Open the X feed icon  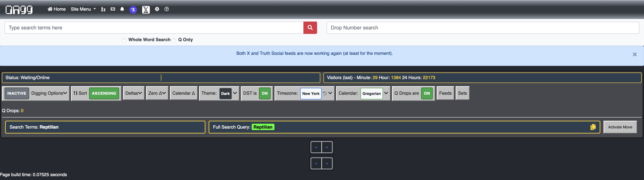(x=146, y=10)
